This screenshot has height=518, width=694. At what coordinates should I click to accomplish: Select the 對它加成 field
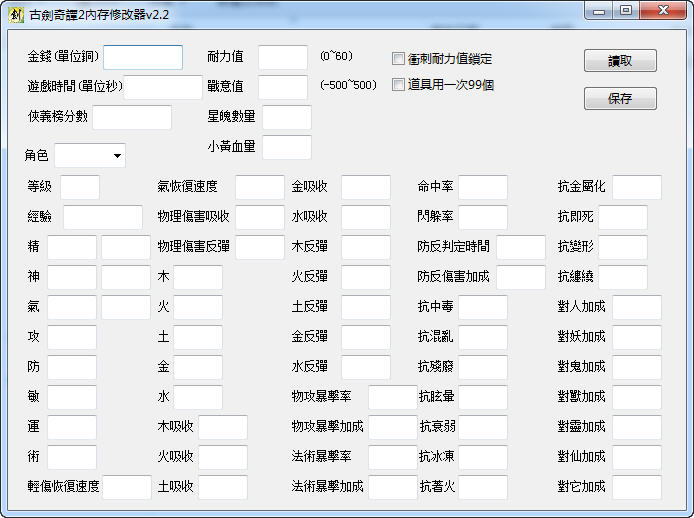coord(637,487)
